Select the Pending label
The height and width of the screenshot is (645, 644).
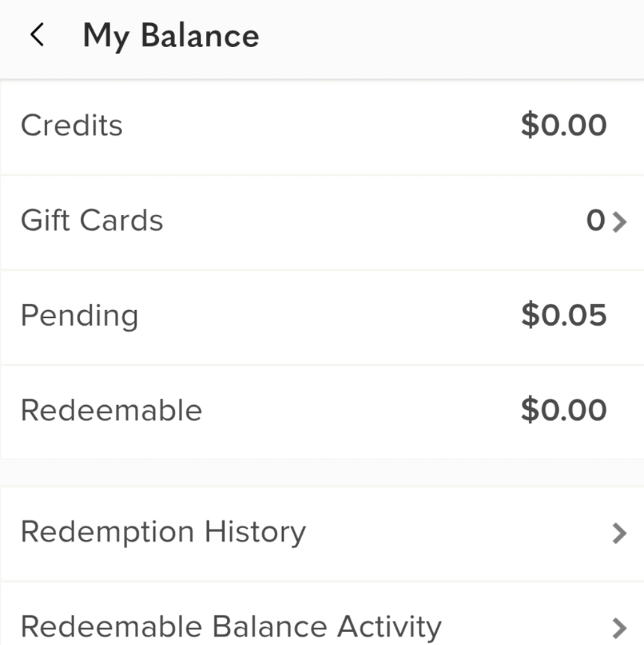(79, 317)
